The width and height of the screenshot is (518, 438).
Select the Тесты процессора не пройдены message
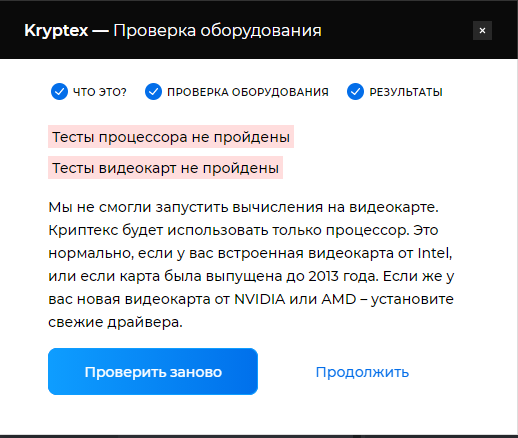pyautogui.click(x=171, y=137)
